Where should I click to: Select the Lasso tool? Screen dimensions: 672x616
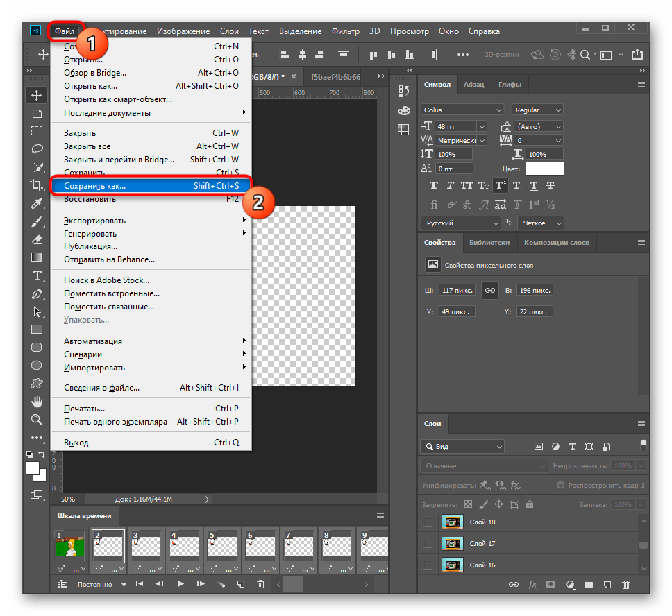click(x=36, y=149)
